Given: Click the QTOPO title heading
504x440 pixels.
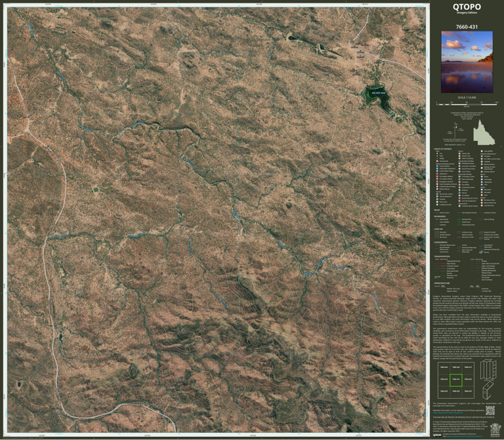Looking at the screenshot, I should (467, 7).
